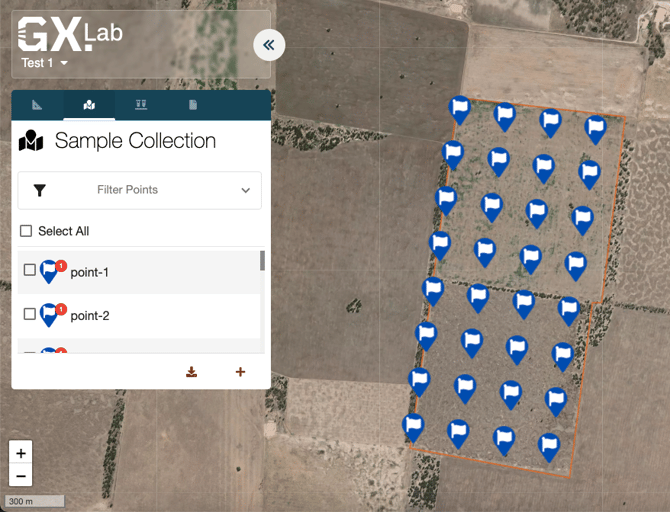
Task: Tick the checkbox for point-1
Action: pos(29,270)
